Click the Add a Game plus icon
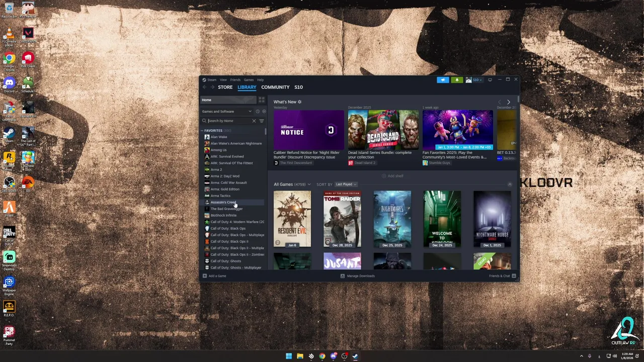Image resolution: width=644 pixels, height=362 pixels. [x=205, y=276]
